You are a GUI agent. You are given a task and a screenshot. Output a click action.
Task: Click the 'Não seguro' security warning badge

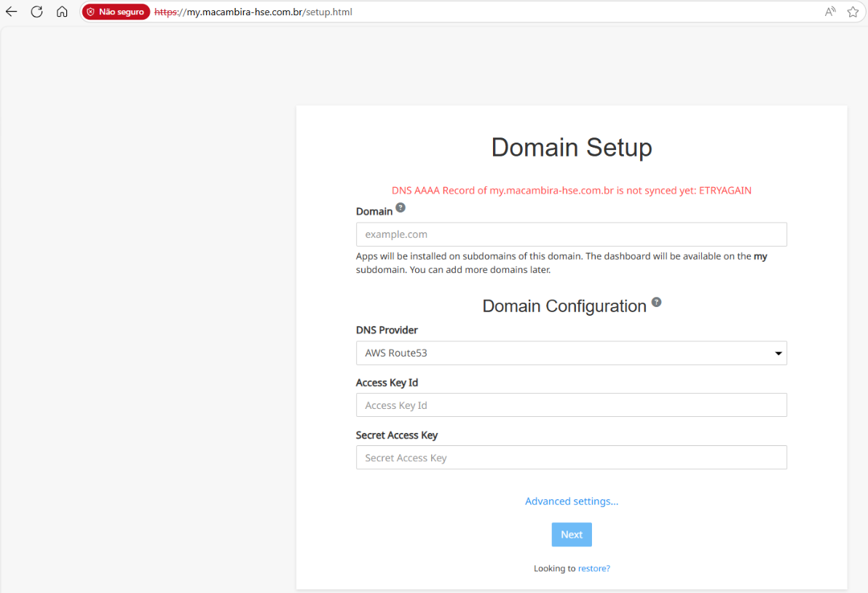click(116, 12)
